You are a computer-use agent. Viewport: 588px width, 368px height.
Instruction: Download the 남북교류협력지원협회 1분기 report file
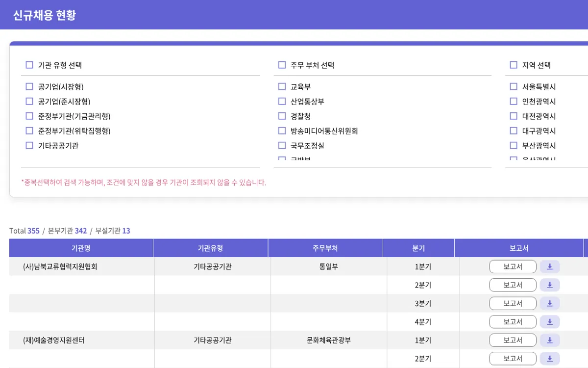click(x=550, y=266)
